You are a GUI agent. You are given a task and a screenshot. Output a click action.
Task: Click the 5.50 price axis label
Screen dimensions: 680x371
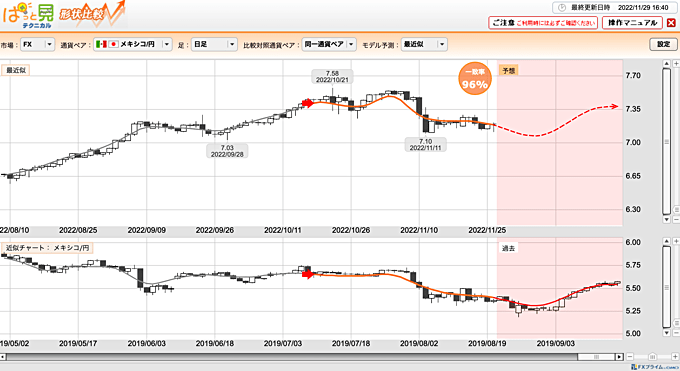point(633,288)
